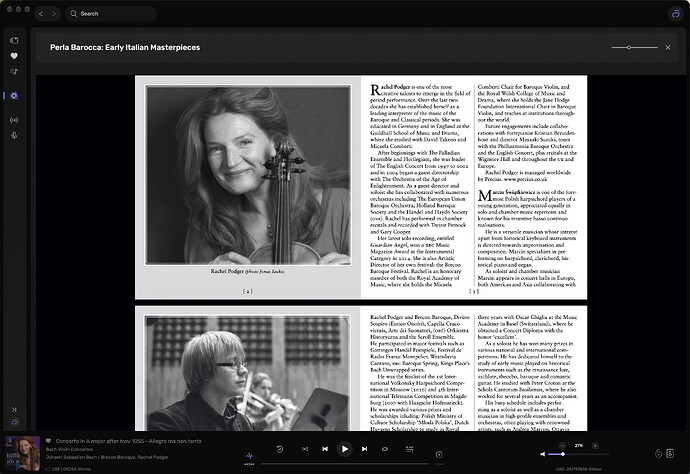Open the circular icon left of the output-device icon
690x474 pixels.
(x=658, y=453)
